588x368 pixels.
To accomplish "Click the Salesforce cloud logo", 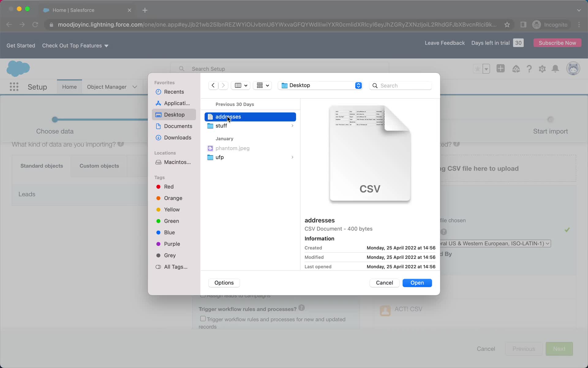I will (x=18, y=68).
